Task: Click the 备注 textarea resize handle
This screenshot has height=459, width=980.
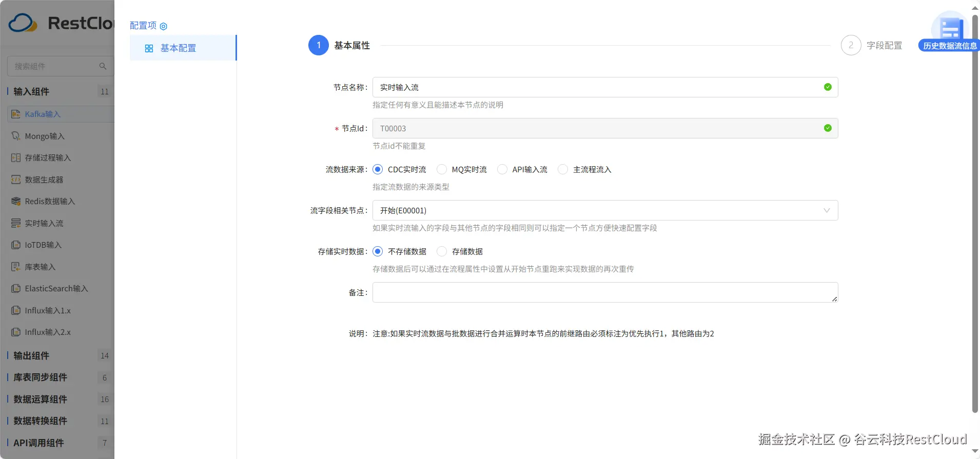Action: click(835, 299)
